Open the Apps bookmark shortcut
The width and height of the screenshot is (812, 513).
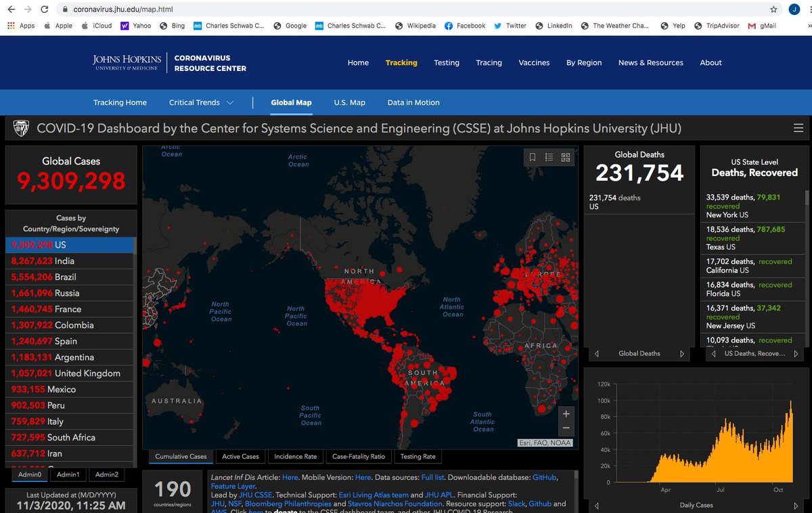pyautogui.click(x=20, y=26)
